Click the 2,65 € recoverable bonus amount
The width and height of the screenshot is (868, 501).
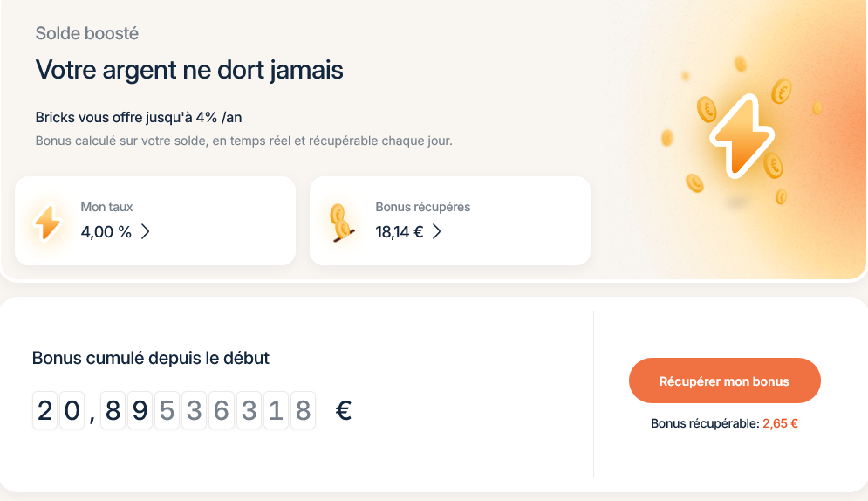[x=780, y=423]
